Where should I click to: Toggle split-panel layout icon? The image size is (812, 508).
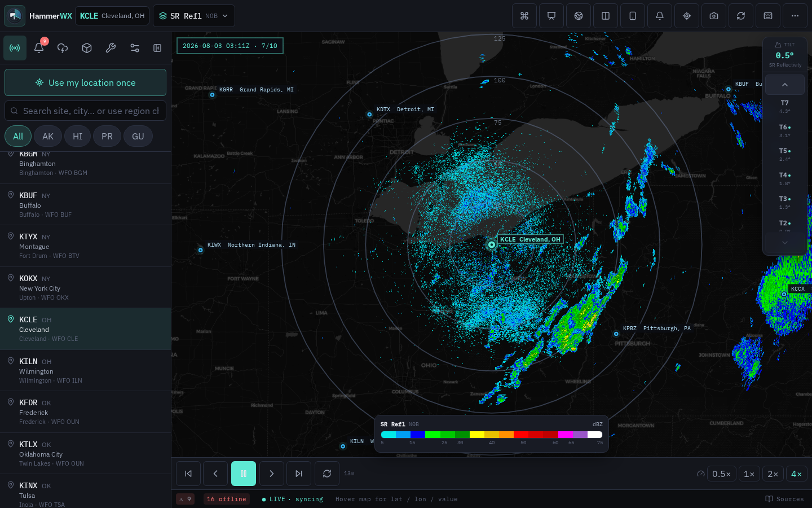point(606,16)
